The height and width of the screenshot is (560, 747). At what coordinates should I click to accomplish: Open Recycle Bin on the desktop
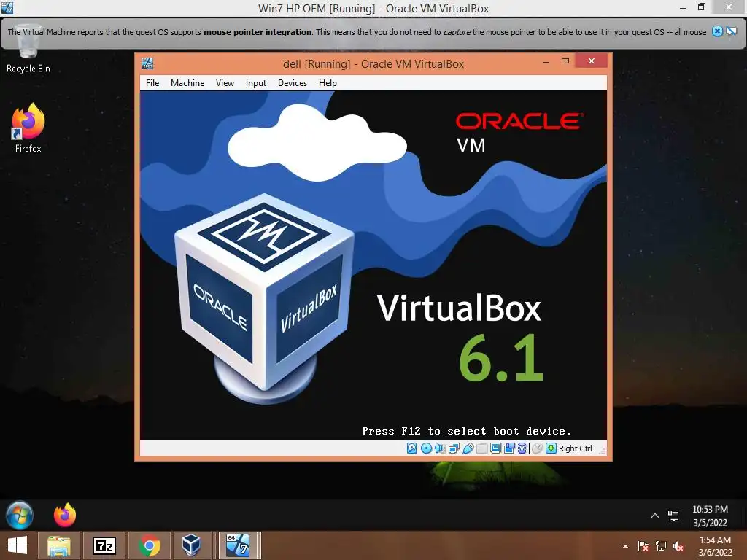coord(28,49)
